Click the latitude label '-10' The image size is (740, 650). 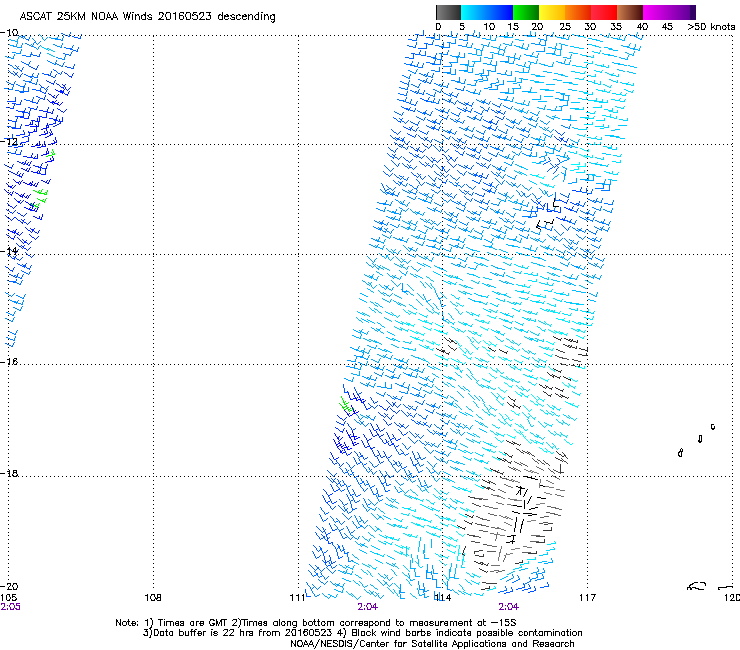tap(9, 33)
